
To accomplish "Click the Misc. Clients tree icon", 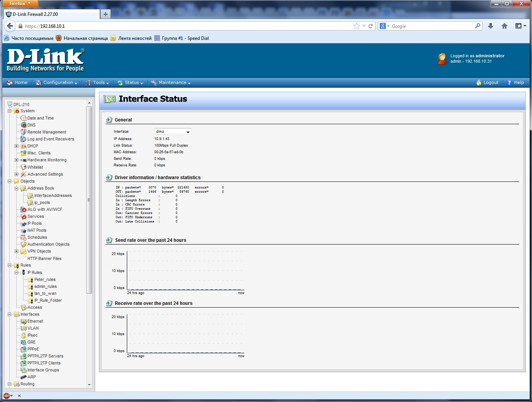I will (24, 153).
